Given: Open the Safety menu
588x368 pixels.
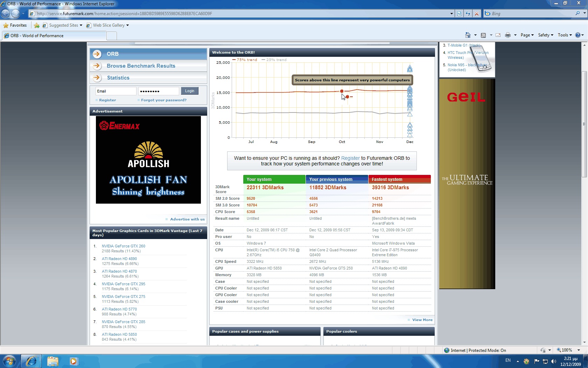Looking at the screenshot, I should (546, 35).
